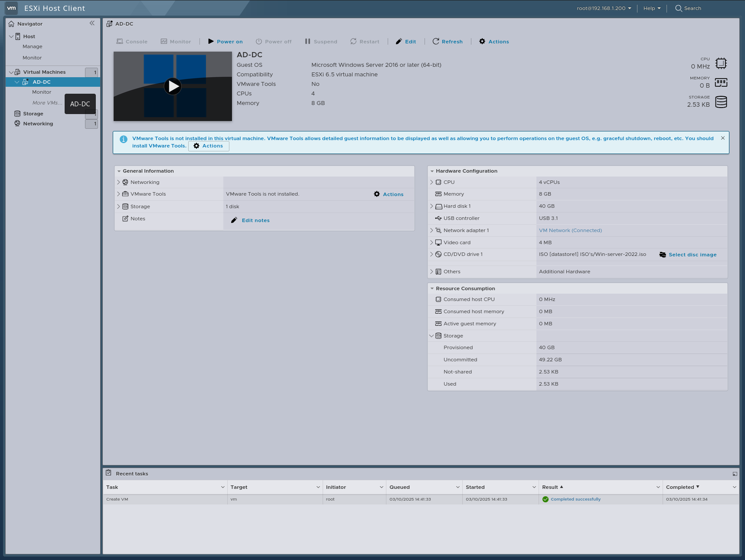
Task: Click the Edit pencil icon for VM settings
Action: point(399,41)
